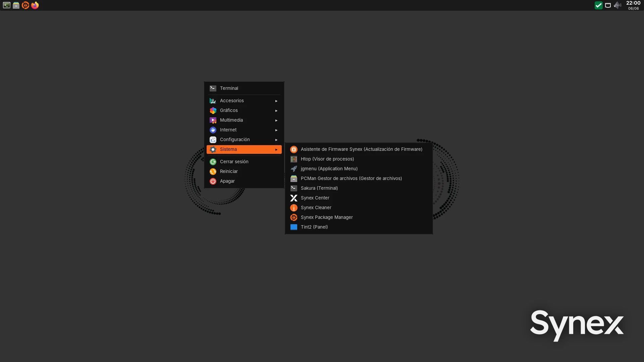Expand the Internet submenu arrow
Image resolution: width=644 pixels, height=362 pixels.
click(x=276, y=130)
